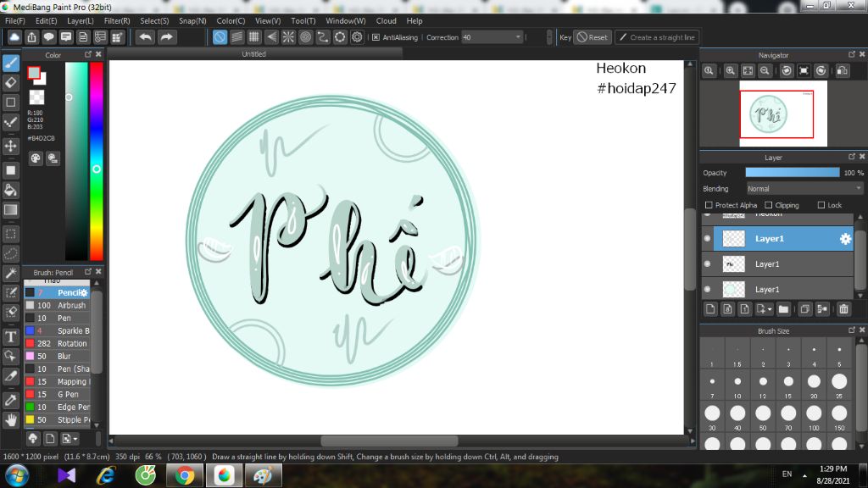This screenshot has width=868, height=488.
Task: Select the rectangular Select tool
Action: 11,234
